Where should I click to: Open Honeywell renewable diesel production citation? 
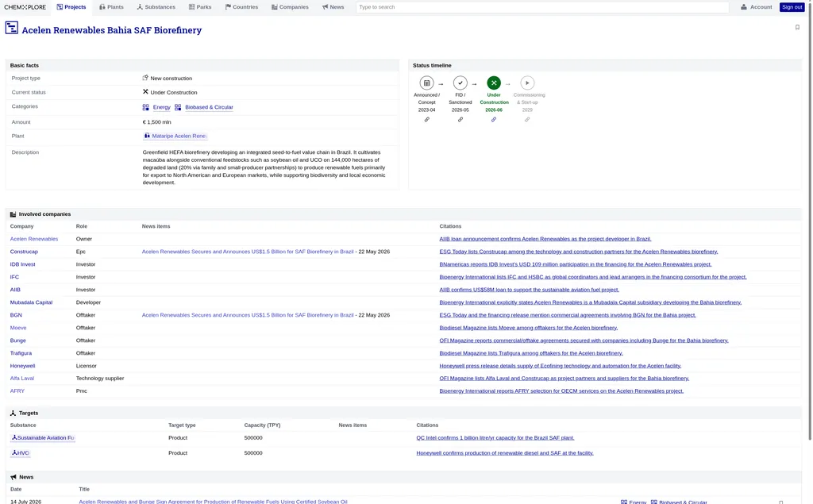504,453
